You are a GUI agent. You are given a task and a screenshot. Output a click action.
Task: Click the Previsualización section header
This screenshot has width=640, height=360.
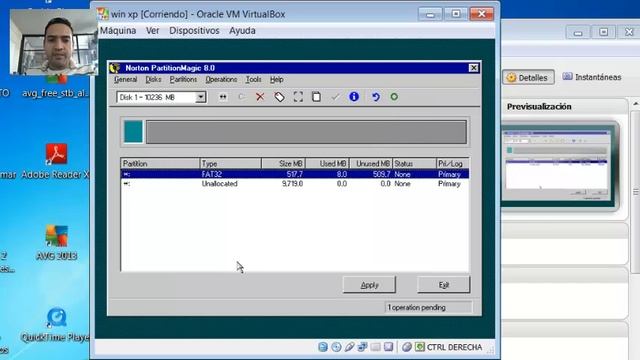(539, 107)
